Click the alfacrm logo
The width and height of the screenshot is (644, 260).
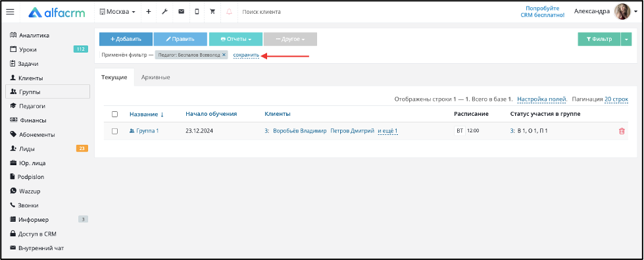point(57,13)
